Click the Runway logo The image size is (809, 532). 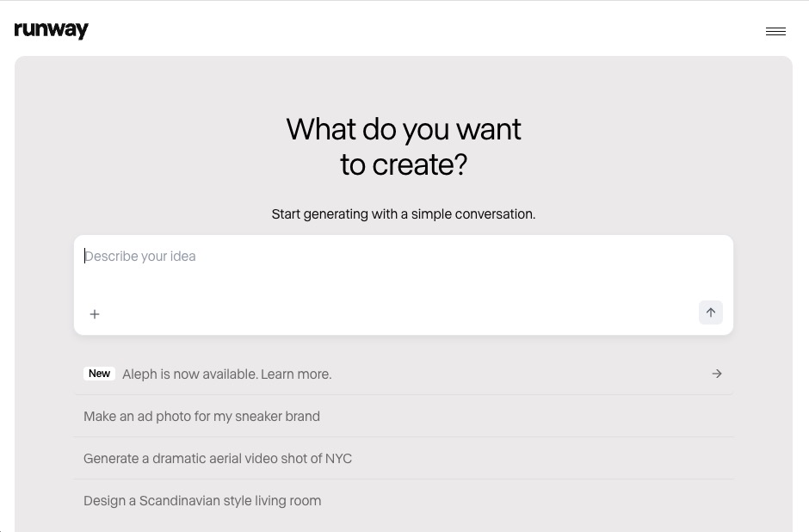[52, 30]
